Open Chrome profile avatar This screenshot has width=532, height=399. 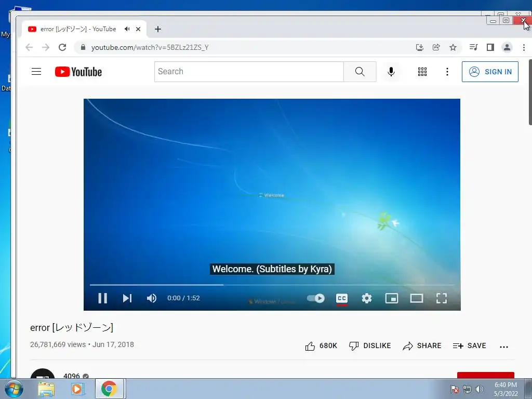507,47
